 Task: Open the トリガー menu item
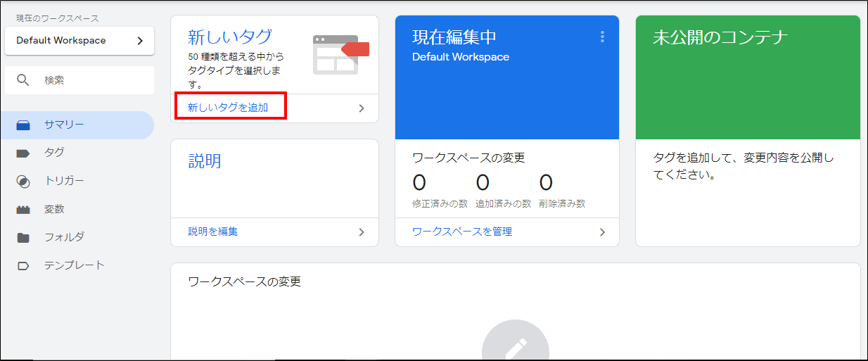pos(64,181)
